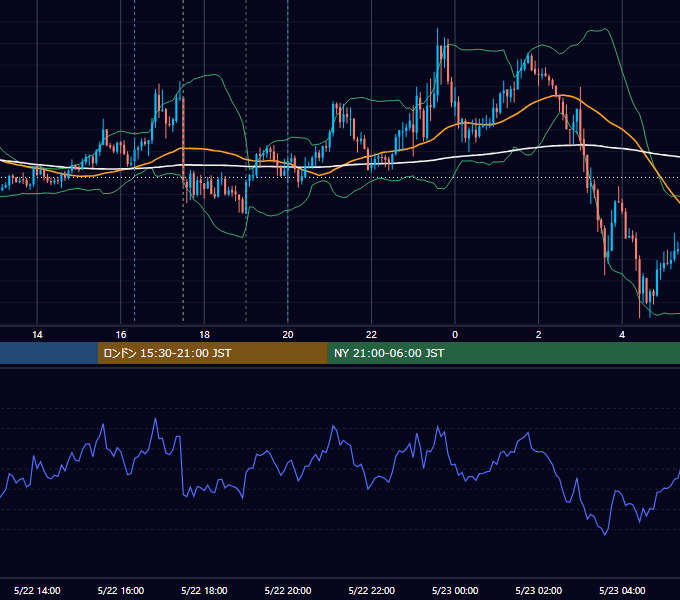Click the 5/22 22:00 date label
Image resolution: width=680 pixels, height=600 pixels.
tap(372, 590)
